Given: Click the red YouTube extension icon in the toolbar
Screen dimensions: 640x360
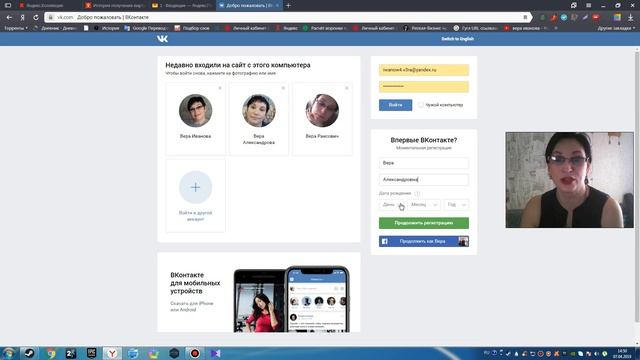Looking at the screenshot, I should [x=596, y=18].
